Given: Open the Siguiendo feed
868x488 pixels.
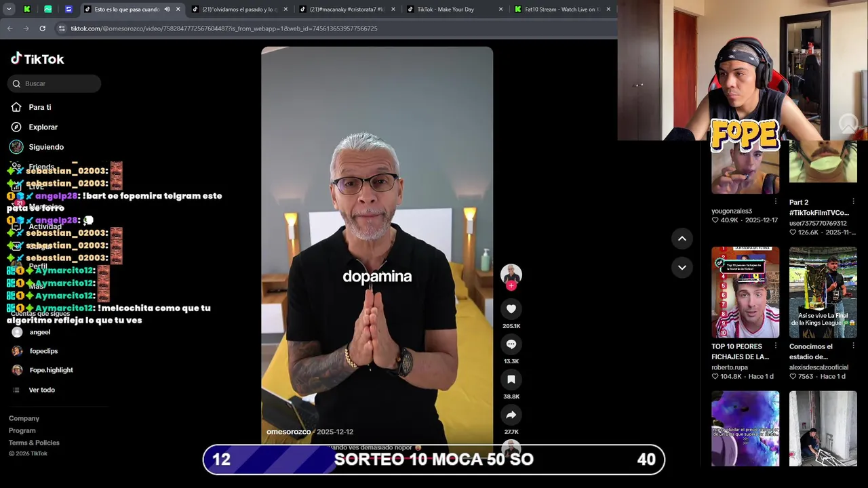Looking at the screenshot, I should [46, 147].
